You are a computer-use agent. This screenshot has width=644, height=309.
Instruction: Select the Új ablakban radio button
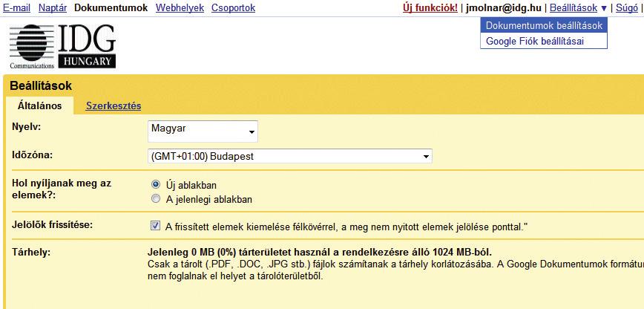click(156, 184)
